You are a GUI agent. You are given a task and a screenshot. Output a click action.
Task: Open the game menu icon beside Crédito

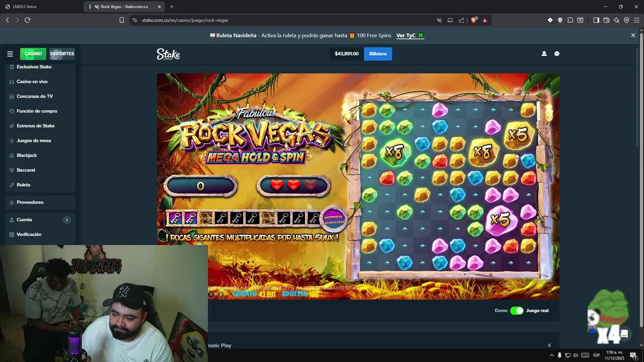[211, 295]
